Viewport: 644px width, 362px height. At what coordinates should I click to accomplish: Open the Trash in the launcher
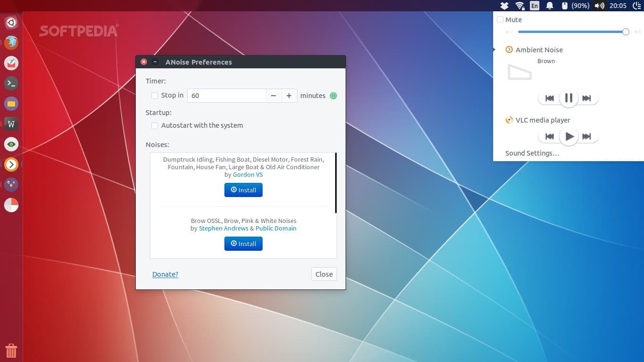pyautogui.click(x=11, y=351)
